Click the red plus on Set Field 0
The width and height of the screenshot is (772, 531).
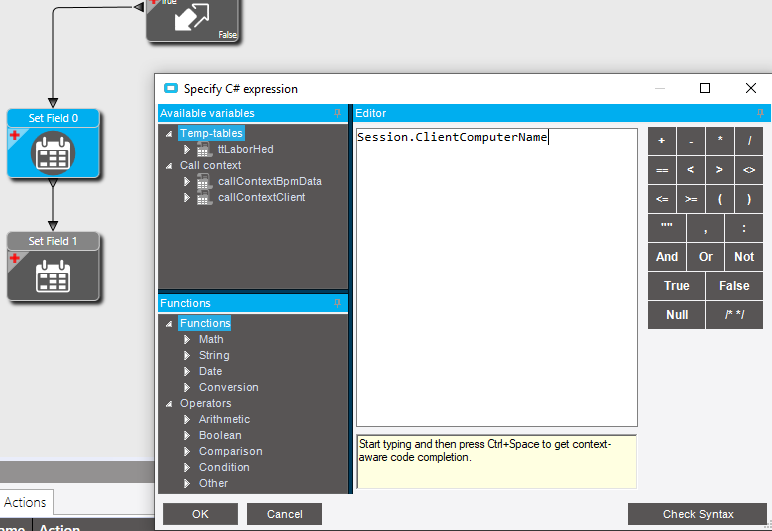click(x=15, y=135)
